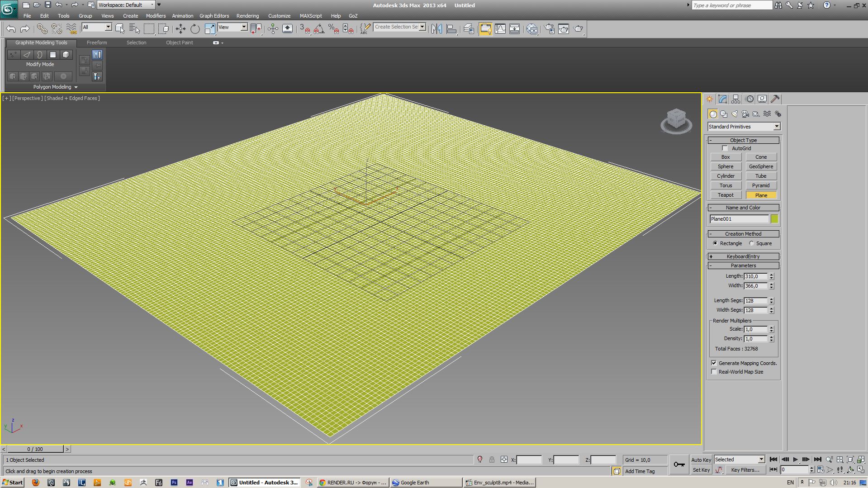Switch to the Freeform ribbon tab
Image resolution: width=868 pixels, height=488 pixels.
pos(97,43)
